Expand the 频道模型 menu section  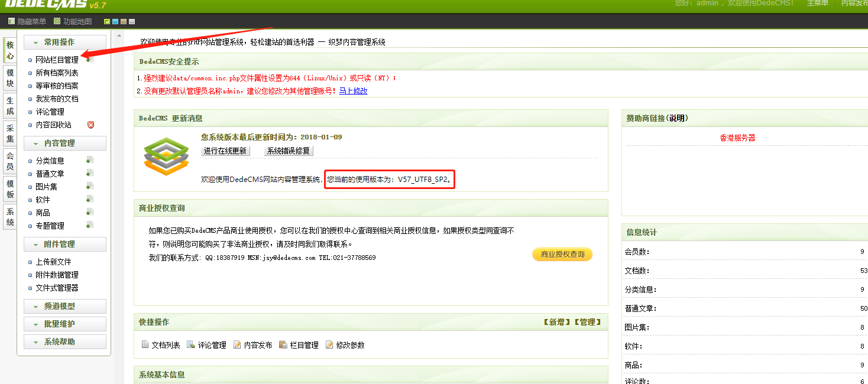[x=65, y=307]
